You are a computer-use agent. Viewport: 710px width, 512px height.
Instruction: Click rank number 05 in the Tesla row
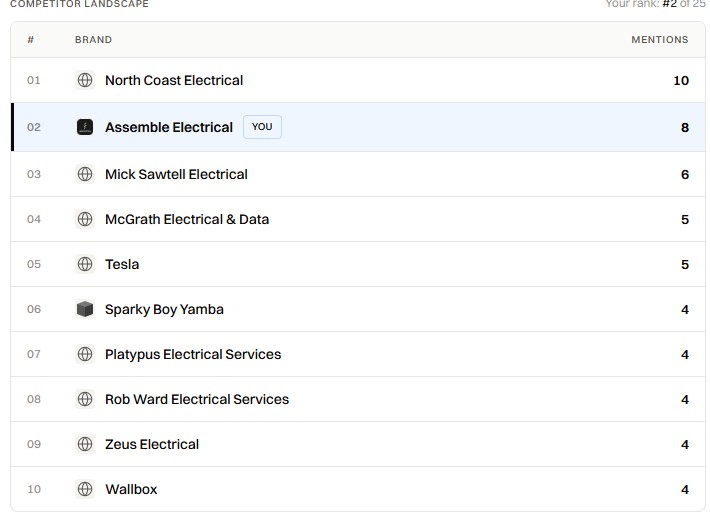pos(34,264)
